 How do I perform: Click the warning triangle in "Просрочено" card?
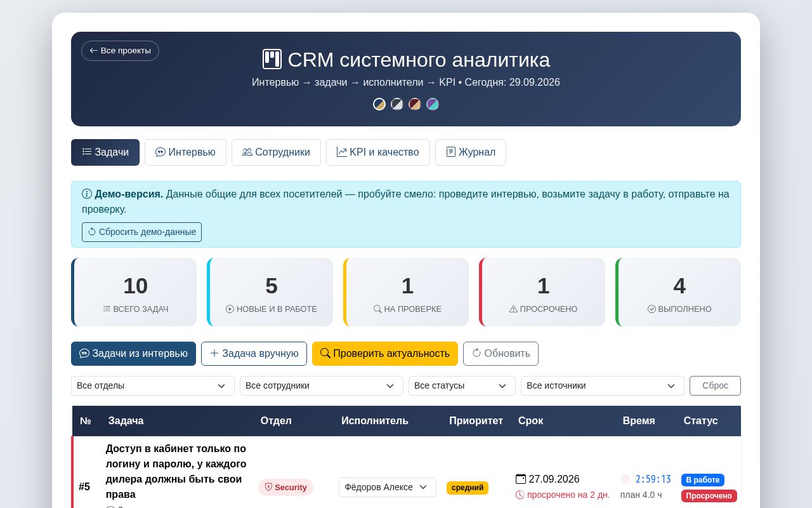[513, 309]
